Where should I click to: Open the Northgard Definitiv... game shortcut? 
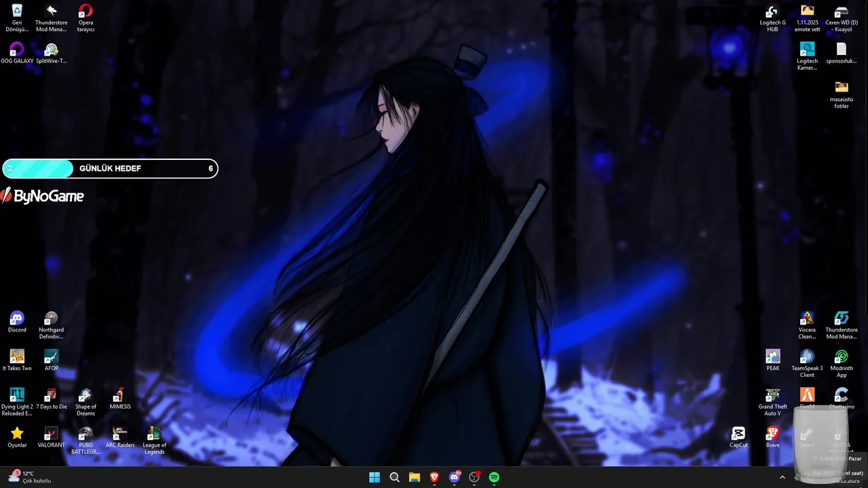coord(51,325)
